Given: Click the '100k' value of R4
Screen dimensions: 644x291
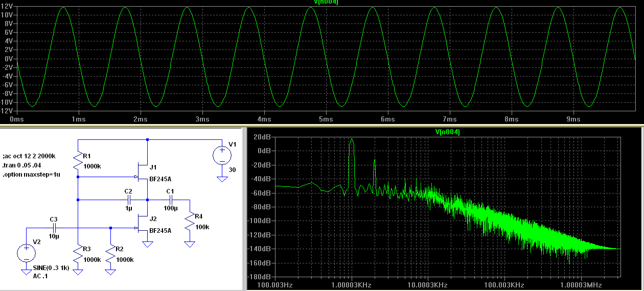Looking at the screenshot, I should pyautogui.click(x=202, y=227).
